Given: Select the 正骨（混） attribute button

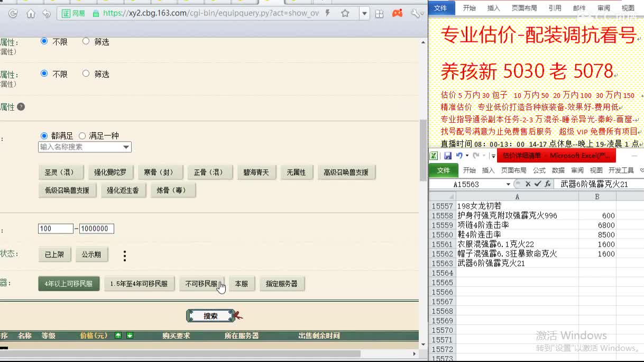Looking at the screenshot, I should [x=210, y=173].
